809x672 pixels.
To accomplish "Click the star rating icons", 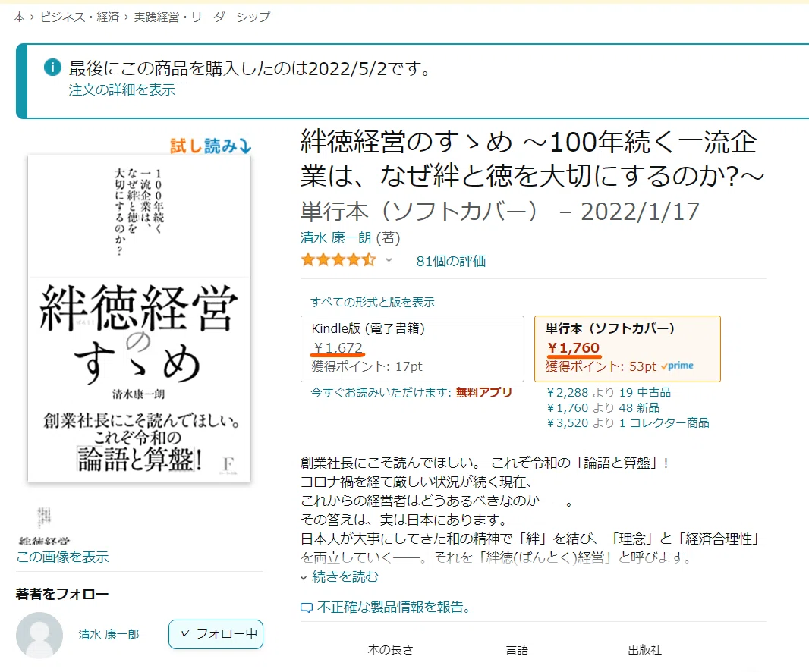I will 338,260.
